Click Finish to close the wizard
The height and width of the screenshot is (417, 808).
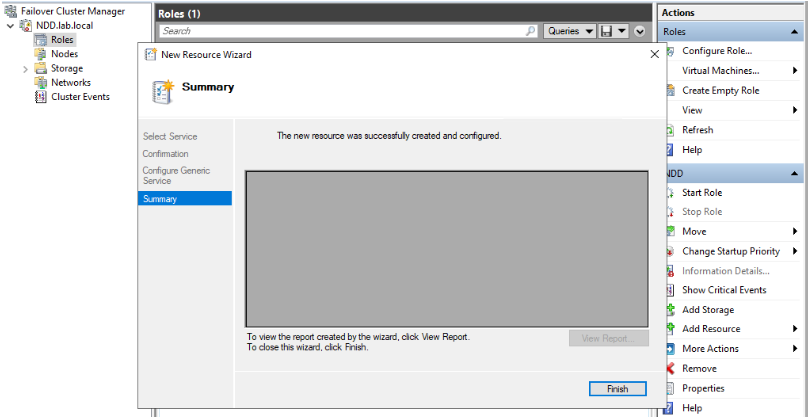617,389
